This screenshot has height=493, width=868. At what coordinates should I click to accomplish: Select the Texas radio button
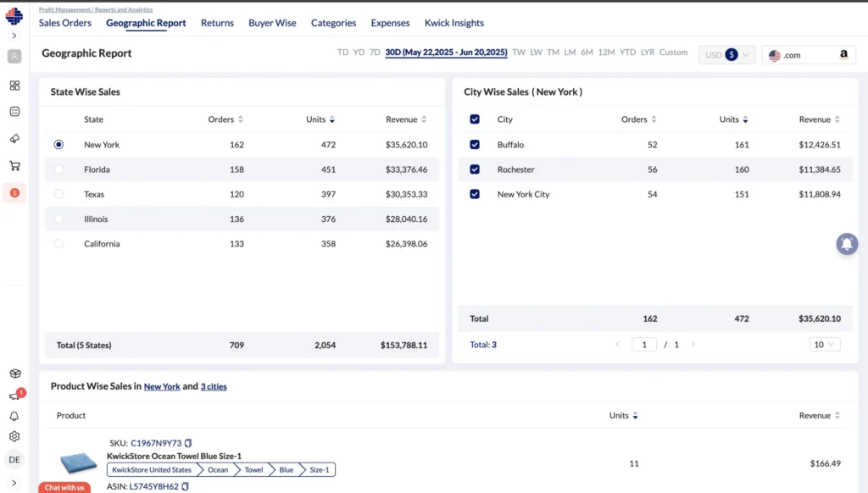58,194
